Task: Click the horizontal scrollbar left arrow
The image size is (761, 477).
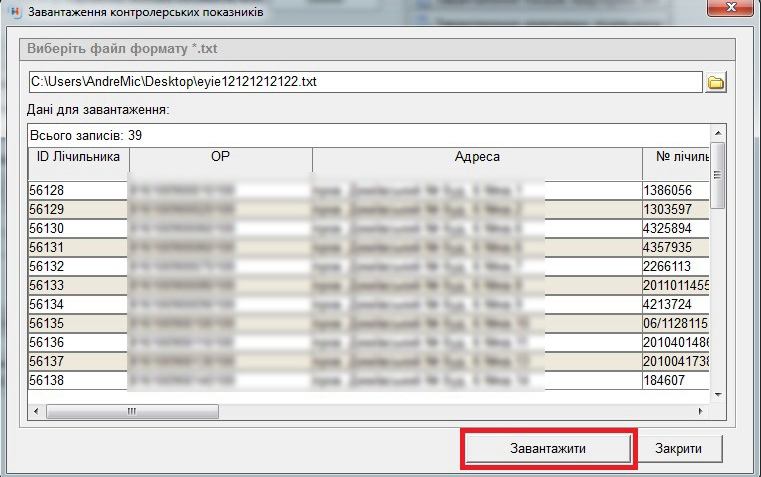Action: 37,411
